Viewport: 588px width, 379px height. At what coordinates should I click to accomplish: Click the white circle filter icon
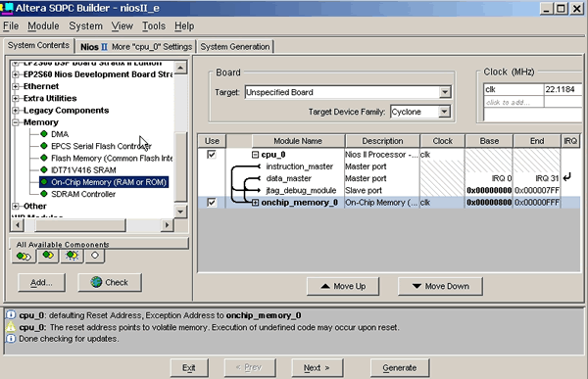coord(95,256)
